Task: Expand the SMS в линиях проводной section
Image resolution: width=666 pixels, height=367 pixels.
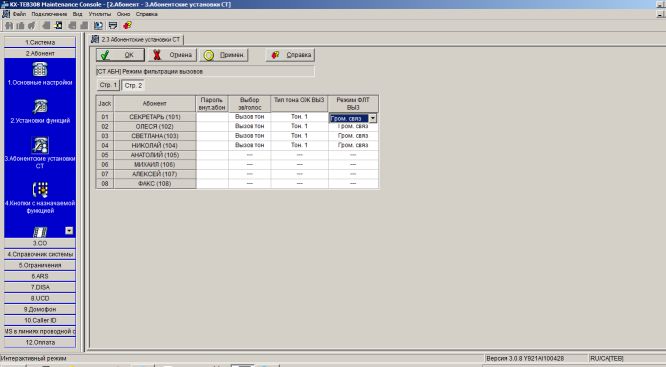Action: (40, 331)
